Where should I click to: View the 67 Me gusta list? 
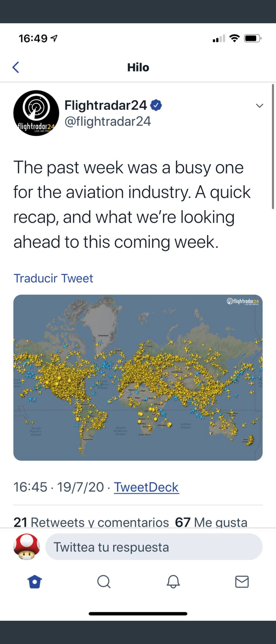[x=211, y=522]
